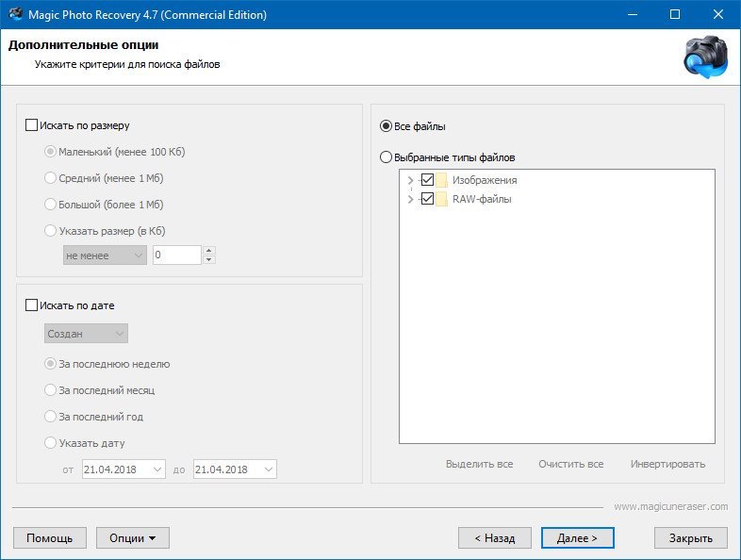Screen dimensions: 741x560
Task: Select Указать дату option
Action: click(x=50, y=443)
